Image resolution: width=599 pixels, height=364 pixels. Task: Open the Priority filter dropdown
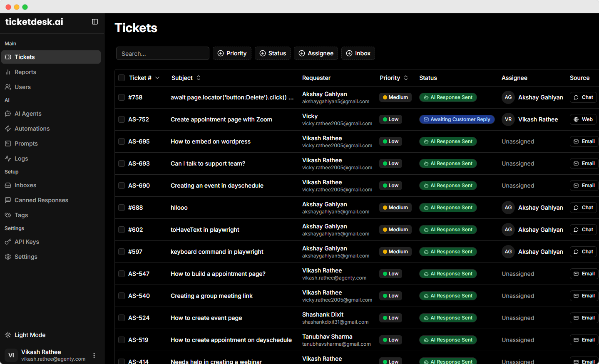[x=232, y=53]
